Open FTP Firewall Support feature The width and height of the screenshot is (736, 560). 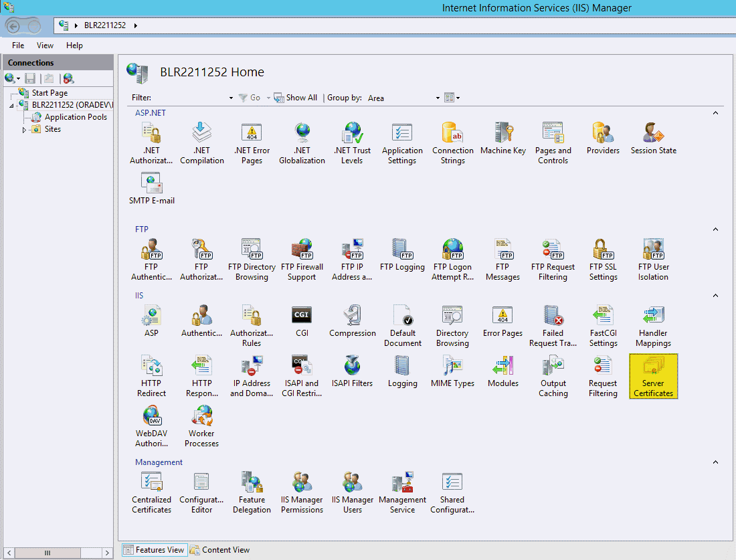[x=302, y=260]
